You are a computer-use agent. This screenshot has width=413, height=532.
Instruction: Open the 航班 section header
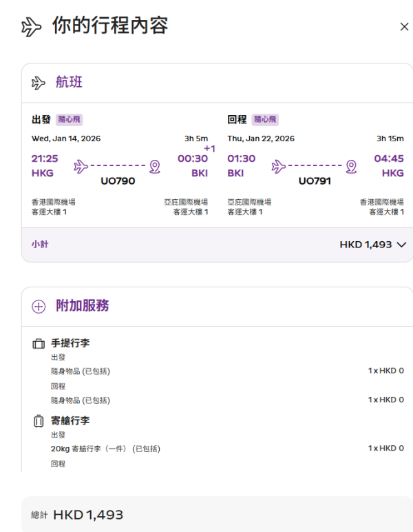coord(69,83)
